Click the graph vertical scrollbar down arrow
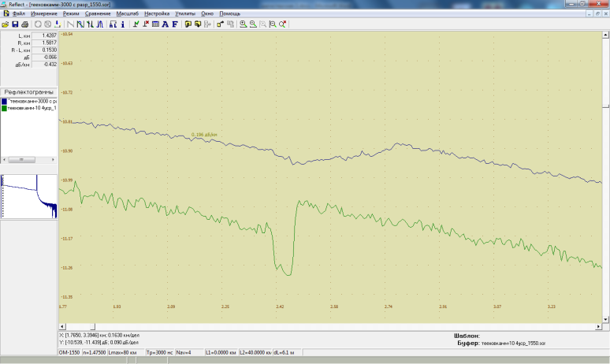The width and height of the screenshot is (610, 364). 606,320
